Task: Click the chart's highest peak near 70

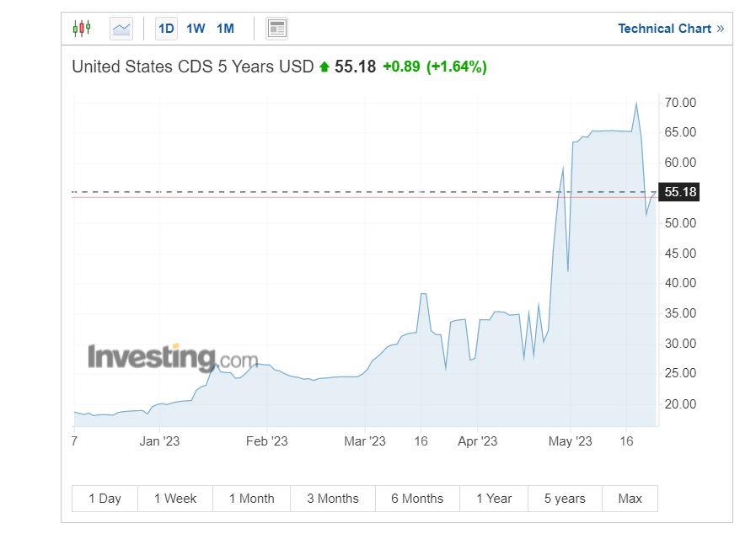Action: click(x=636, y=104)
